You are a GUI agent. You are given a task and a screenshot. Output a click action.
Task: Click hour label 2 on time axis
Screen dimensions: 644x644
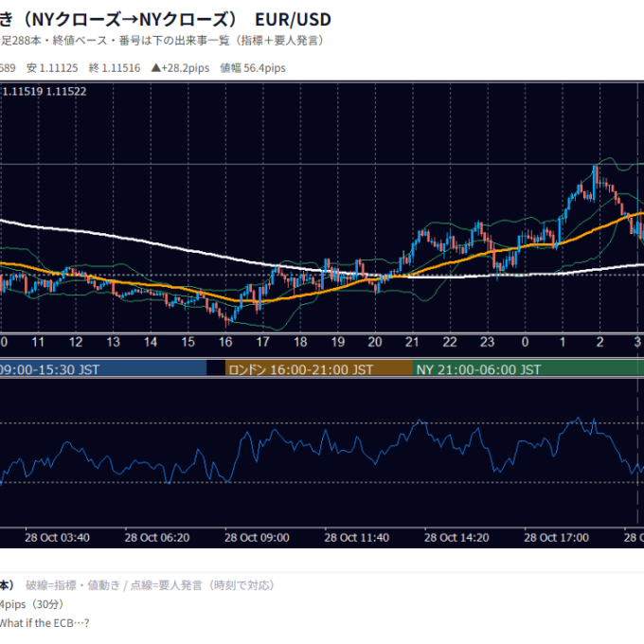pyautogui.click(x=599, y=342)
